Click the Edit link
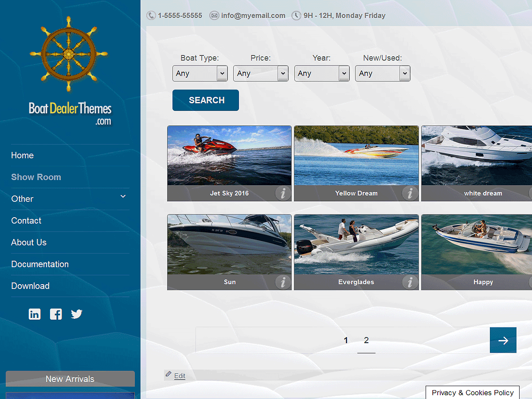Screen dimensions: 532x399 point(180,376)
